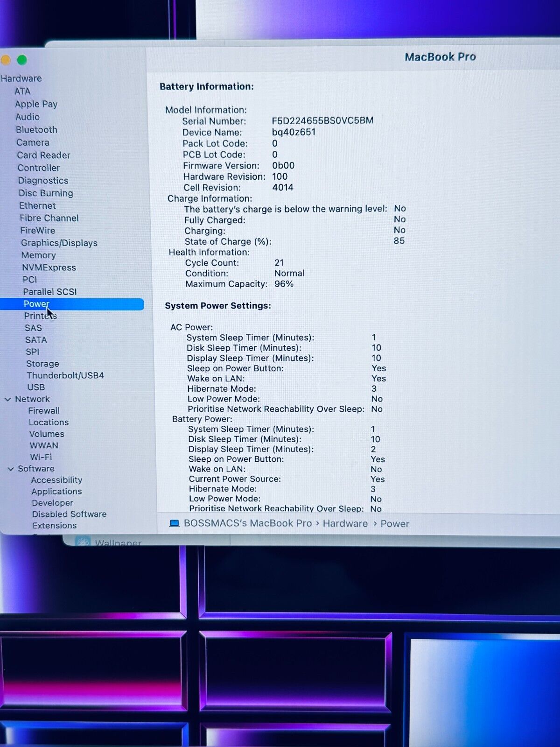This screenshot has width=560, height=747.
Task: Open Thunderbolt/USB4 information
Action: [65, 375]
